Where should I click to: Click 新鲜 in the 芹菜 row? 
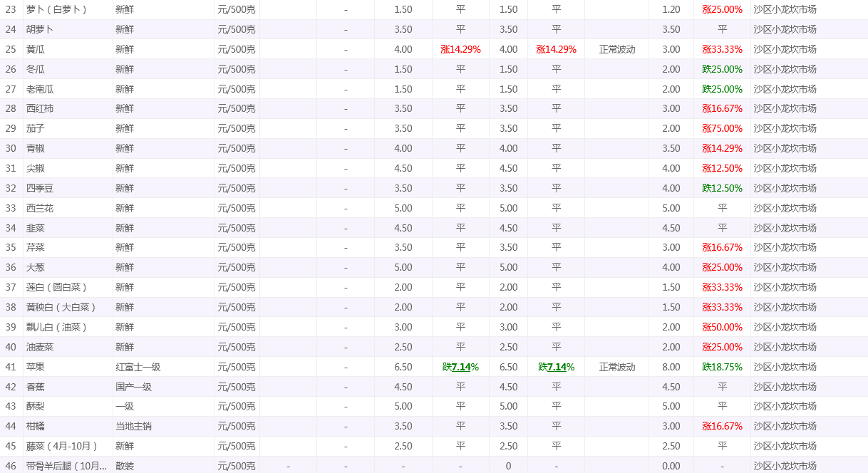(125, 247)
